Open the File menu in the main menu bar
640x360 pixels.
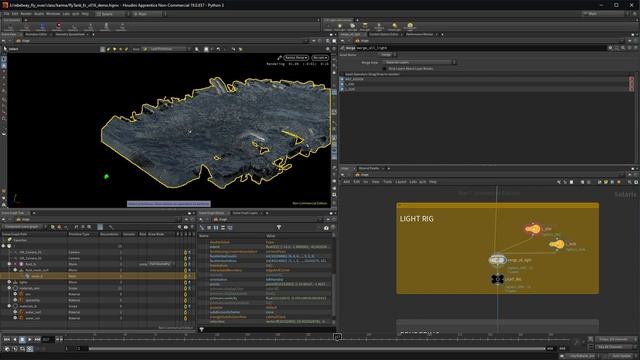coord(7,14)
